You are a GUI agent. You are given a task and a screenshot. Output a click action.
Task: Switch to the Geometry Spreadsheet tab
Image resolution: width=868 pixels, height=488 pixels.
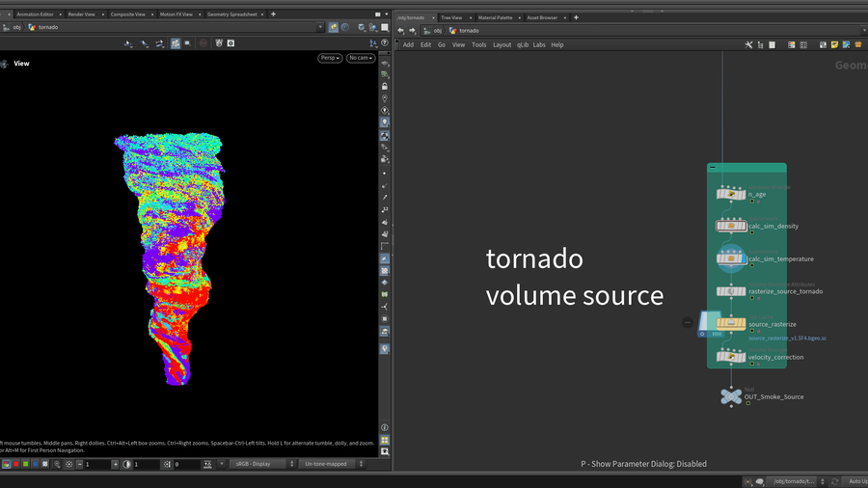pyautogui.click(x=233, y=14)
